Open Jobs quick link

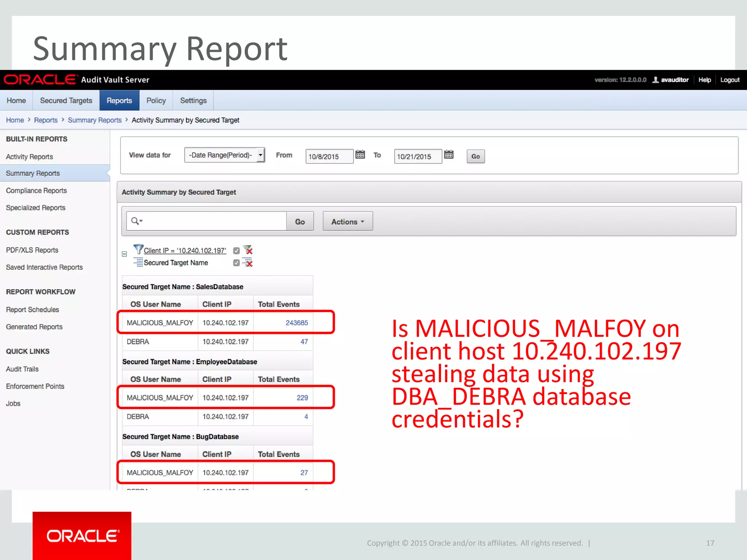pyautogui.click(x=13, y=403)
